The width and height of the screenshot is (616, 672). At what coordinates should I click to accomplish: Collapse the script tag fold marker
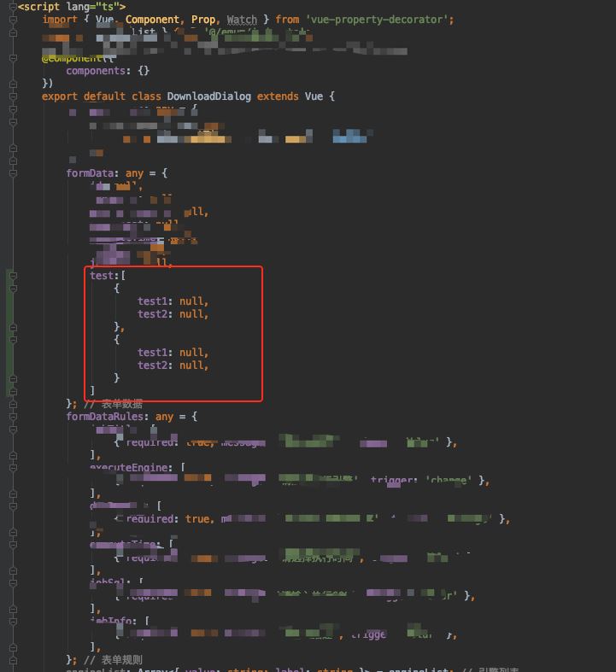pyautogui.click(x=13, y=7)
